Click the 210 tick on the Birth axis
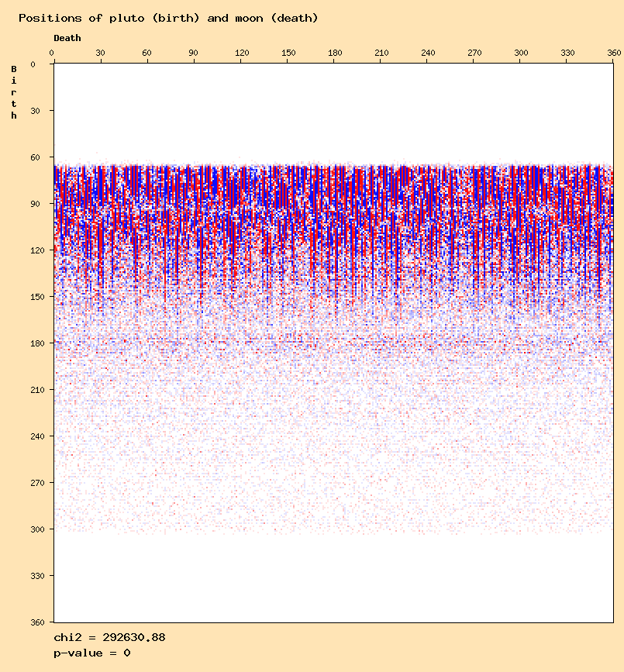 33,390
